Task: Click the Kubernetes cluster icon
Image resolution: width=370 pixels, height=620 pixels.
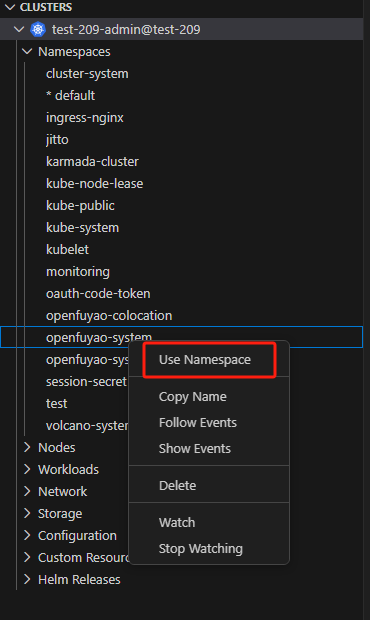Action: click(38, 29)
